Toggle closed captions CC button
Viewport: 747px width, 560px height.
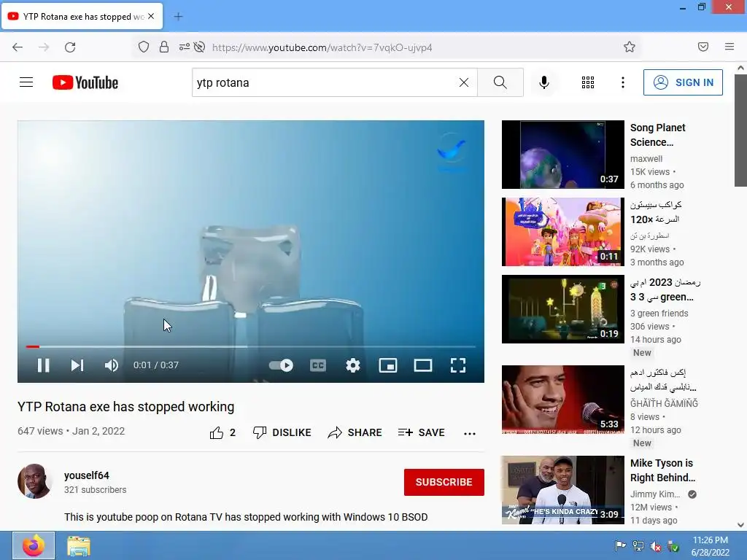[318, 365]
